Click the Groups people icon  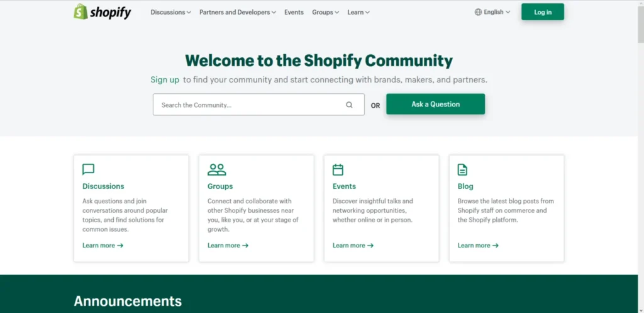217,169
